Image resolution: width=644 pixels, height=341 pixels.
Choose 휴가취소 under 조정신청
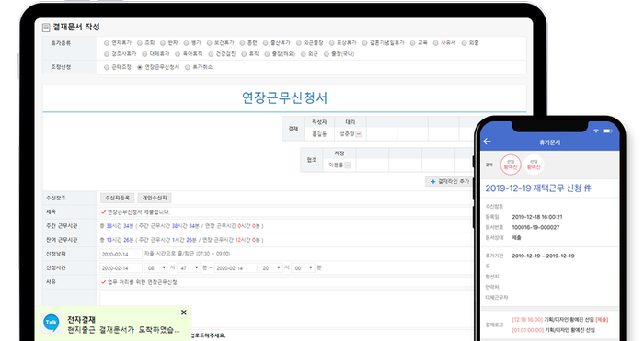pyautogui.click(x=188, y=67)
